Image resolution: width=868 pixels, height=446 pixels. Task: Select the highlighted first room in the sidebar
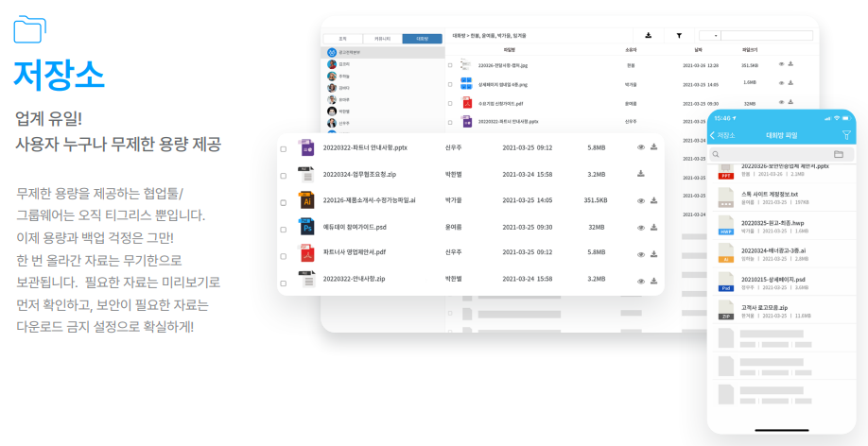[x=383, y=53]
